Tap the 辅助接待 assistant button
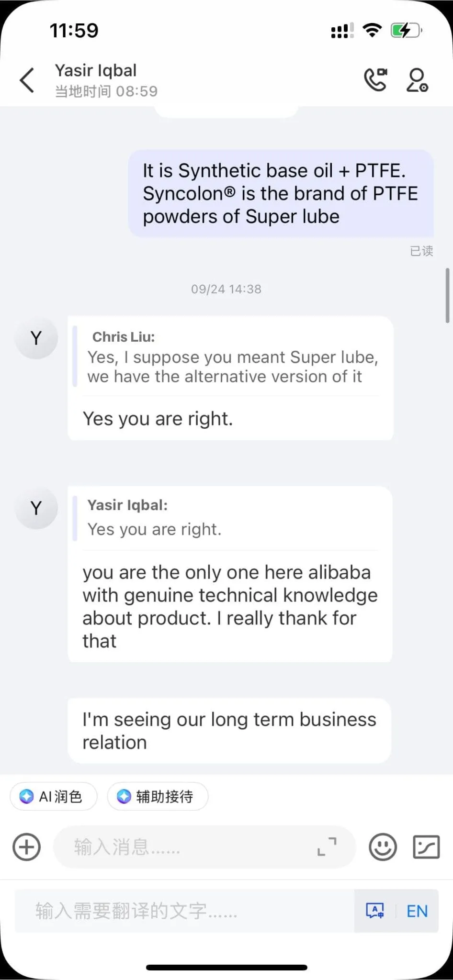This screenshot has width=453, height=980. click(158, 796)
